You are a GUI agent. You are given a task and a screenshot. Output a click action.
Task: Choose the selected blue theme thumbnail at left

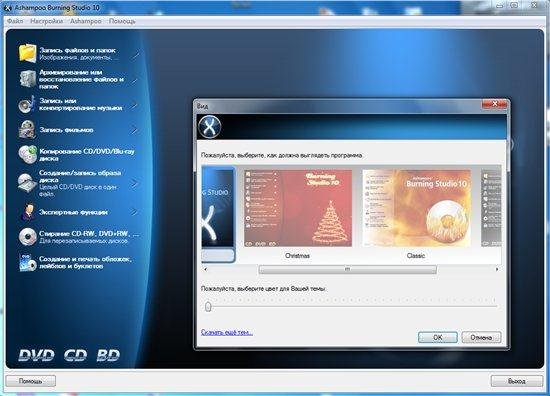(x=218, y=208)
